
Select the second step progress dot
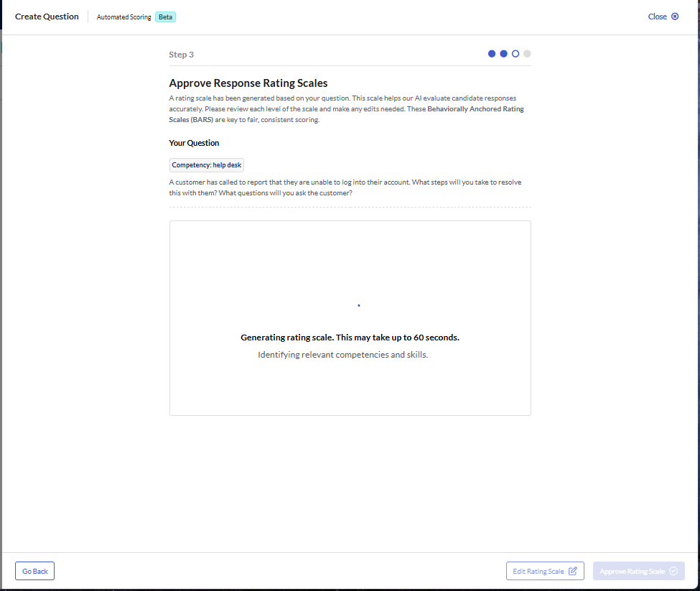point(503,54)
